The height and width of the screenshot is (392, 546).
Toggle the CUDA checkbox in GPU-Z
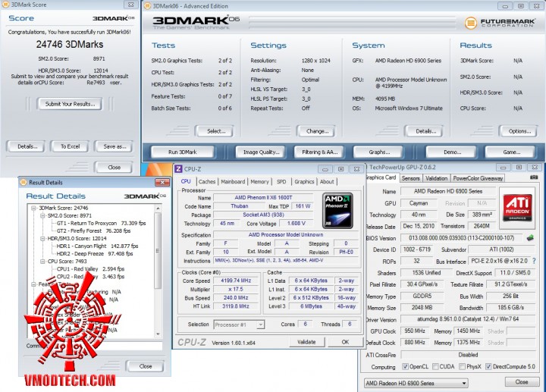coord(435,366)
